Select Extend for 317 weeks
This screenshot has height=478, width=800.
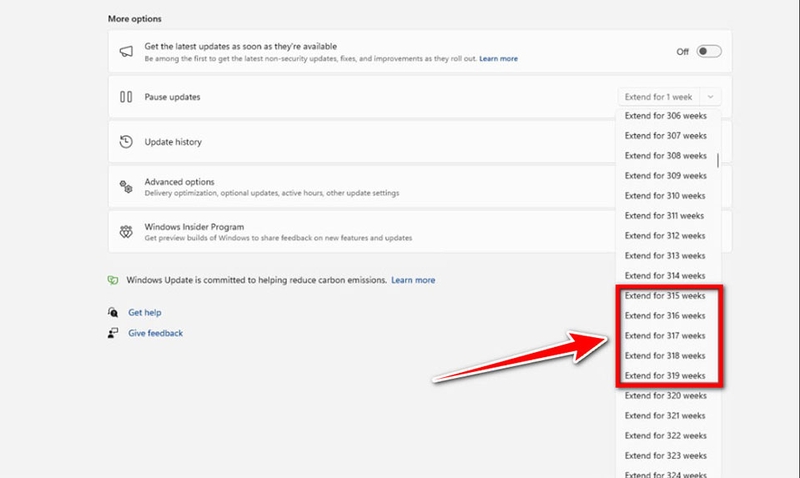tap(666, 336)
